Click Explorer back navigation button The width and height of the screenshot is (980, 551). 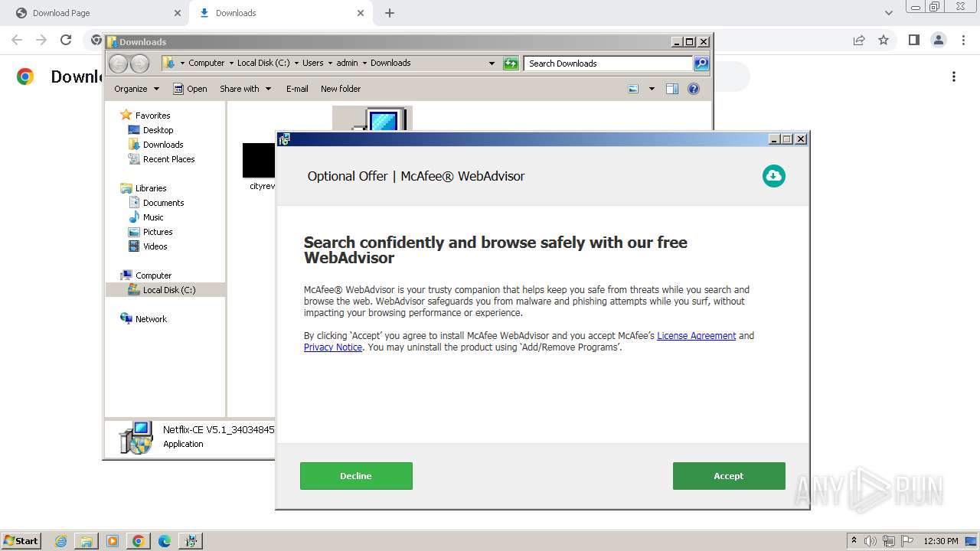point(118,64)
